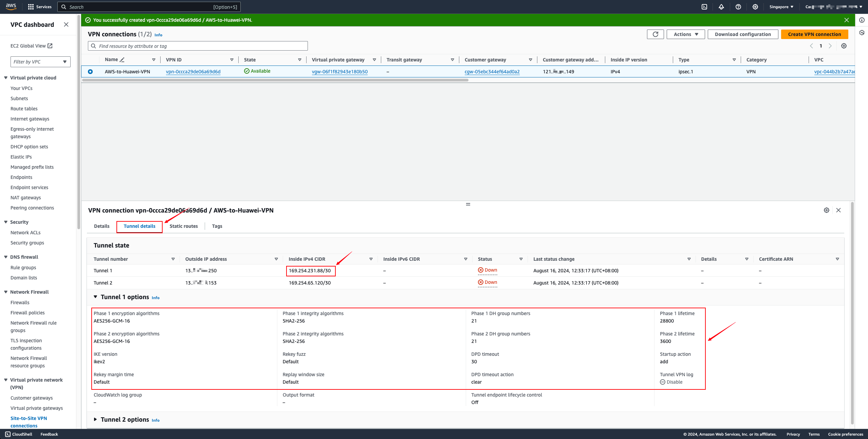Click the cgw-05ebc344ef64ad0a2 customer gateway link
This screenshot has height=439, width=868.
(x=492, y=71)
